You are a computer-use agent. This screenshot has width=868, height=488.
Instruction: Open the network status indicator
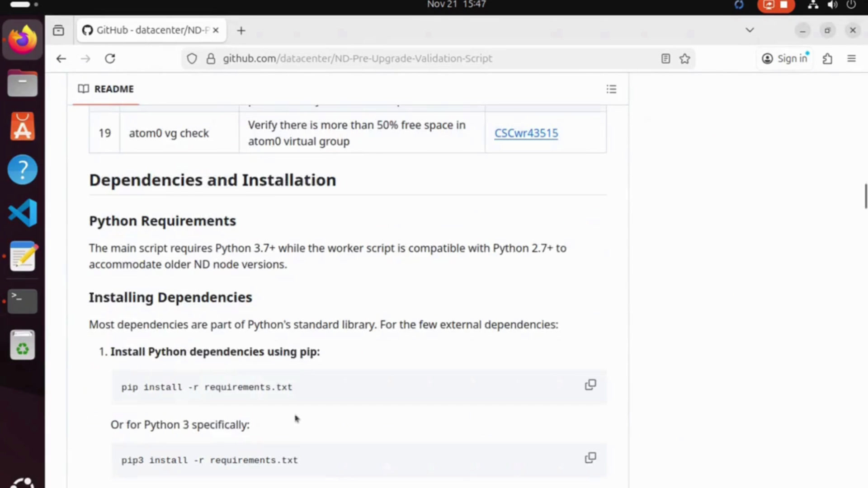(x=813, y=5)
